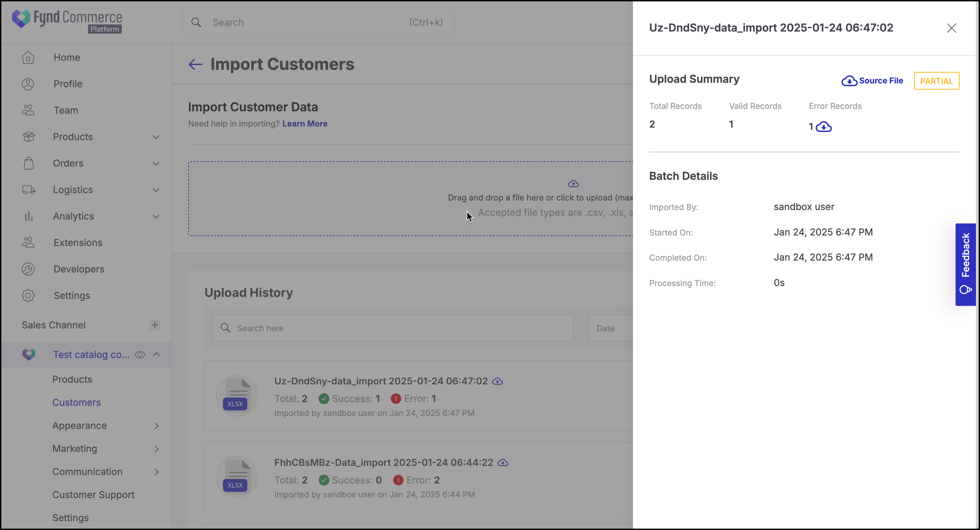Click 'Success: 1' in first history entry
Viewport: 980px width, 530px height.
(350, 398)
